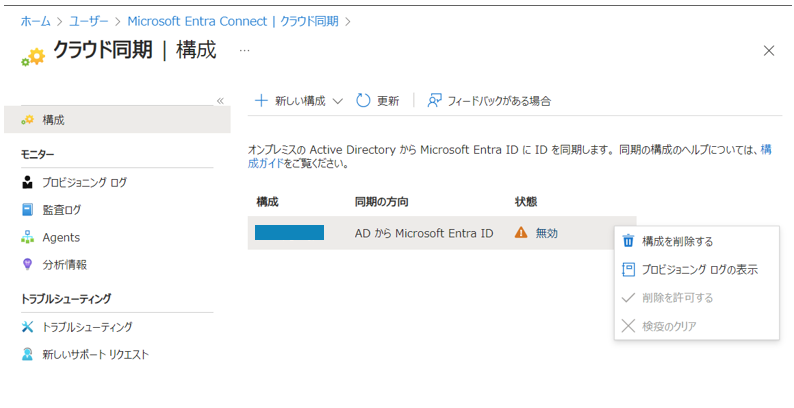Click the Agents hierarchy icon
Viewport: 794px width, 408px height.
[x=27, y=237]
